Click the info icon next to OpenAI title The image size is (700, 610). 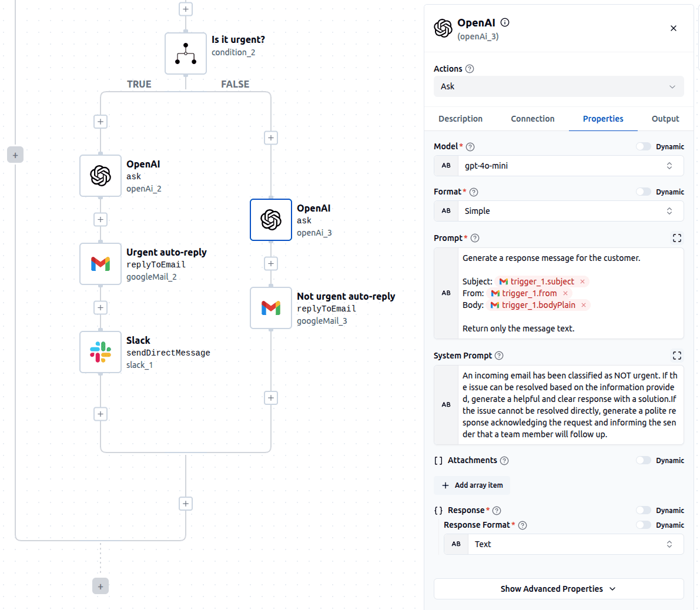coord(505,23)
